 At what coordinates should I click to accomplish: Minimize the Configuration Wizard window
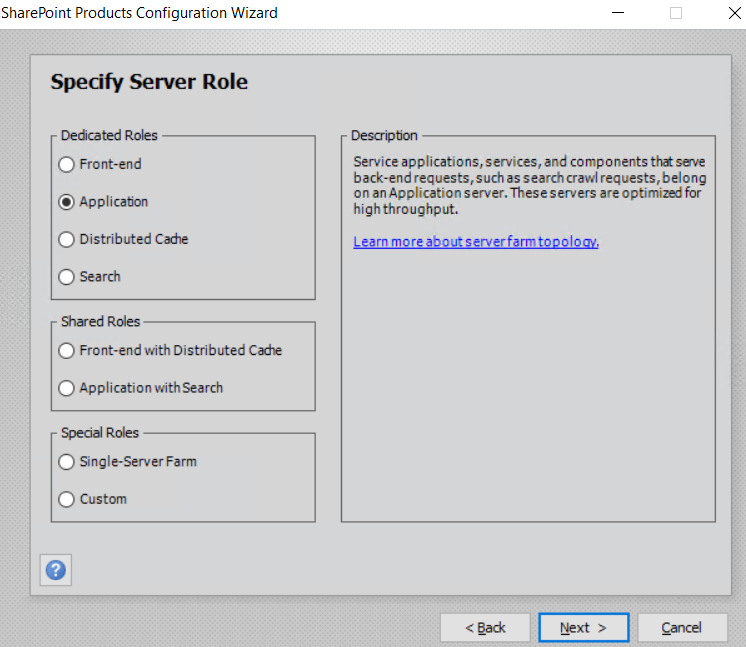(618, 13)
